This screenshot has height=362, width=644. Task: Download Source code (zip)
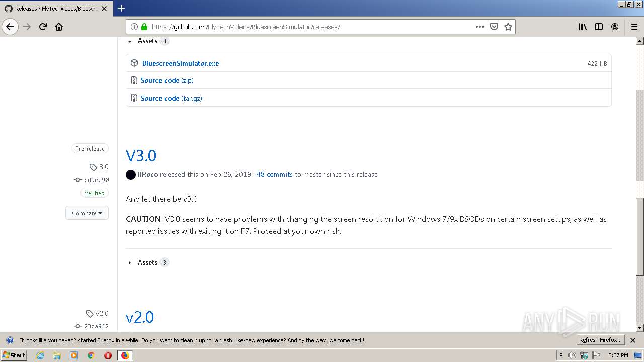[x=167, y=80]
